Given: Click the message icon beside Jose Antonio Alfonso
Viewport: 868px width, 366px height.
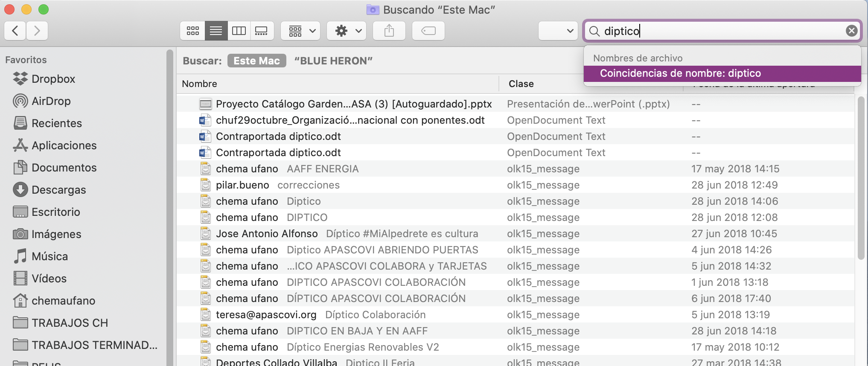Looking at the screenshot, I should (x=206, y=234).
